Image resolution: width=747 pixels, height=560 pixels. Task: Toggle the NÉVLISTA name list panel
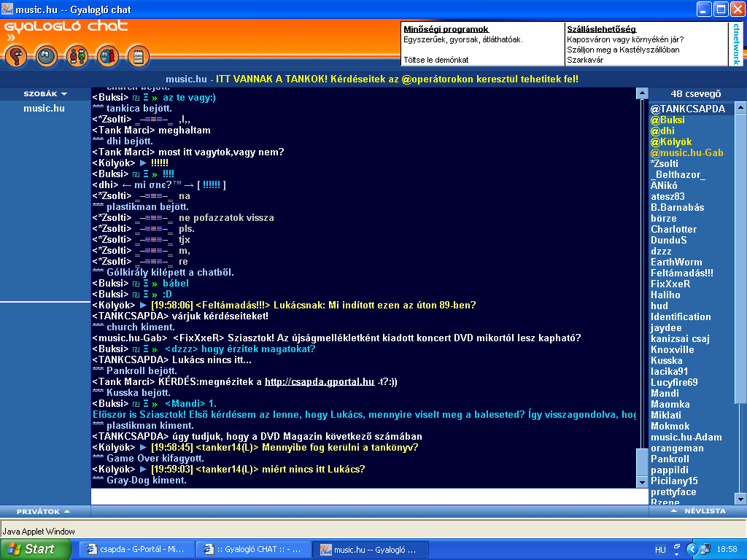pyautogui.click(x=698, y=510)
